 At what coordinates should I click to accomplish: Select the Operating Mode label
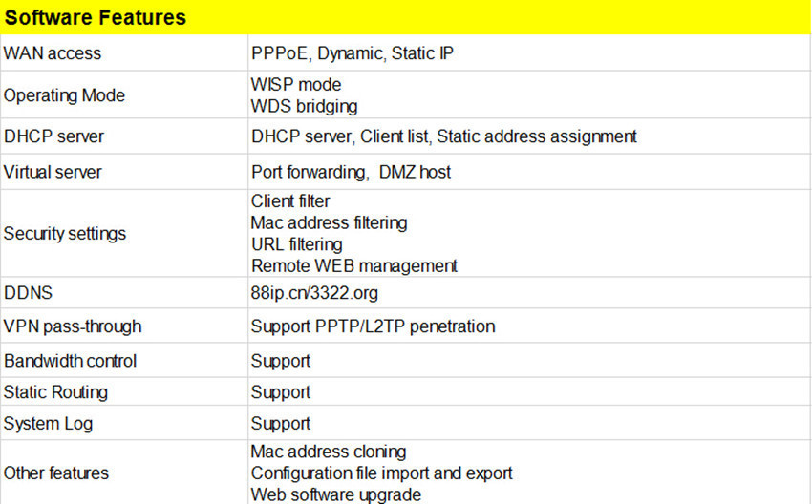click(64, 95)
